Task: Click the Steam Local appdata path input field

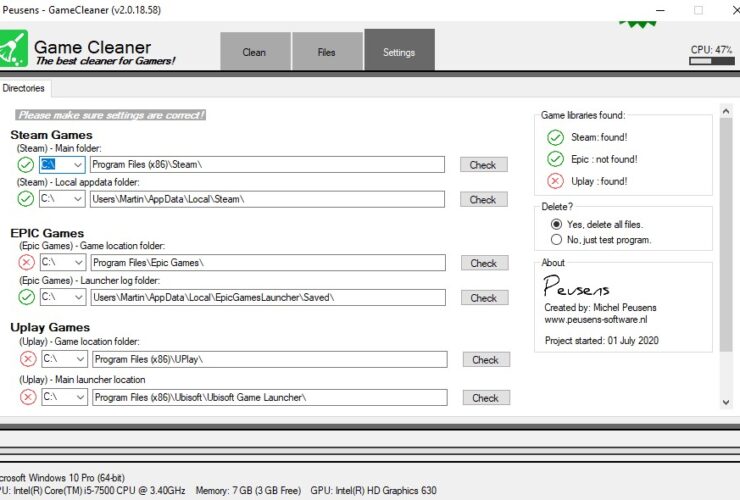Action: [x=265, y=199]
